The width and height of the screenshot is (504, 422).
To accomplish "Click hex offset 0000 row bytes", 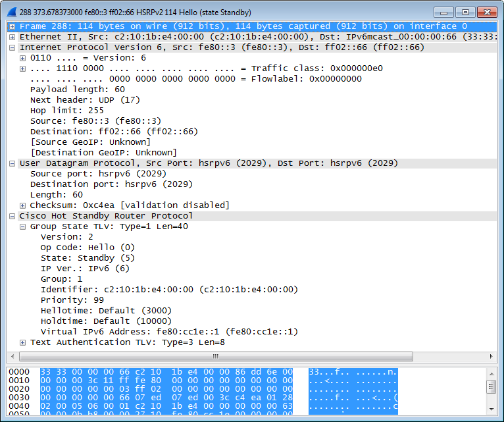I will click(x=166, y=372).
